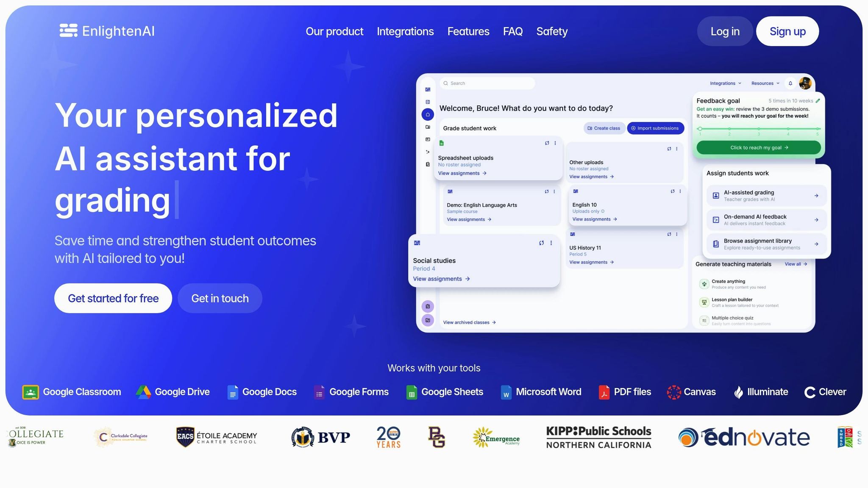Click the Google Classroom icon
Image resolution: width=868 pixels, height=488 pixels.
[x=31, y=392]
